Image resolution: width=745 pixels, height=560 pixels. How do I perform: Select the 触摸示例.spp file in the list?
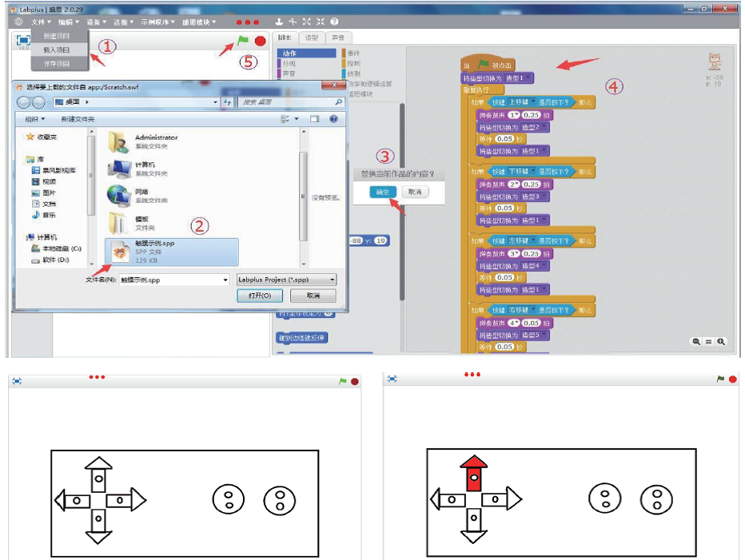tap(172, 252)
